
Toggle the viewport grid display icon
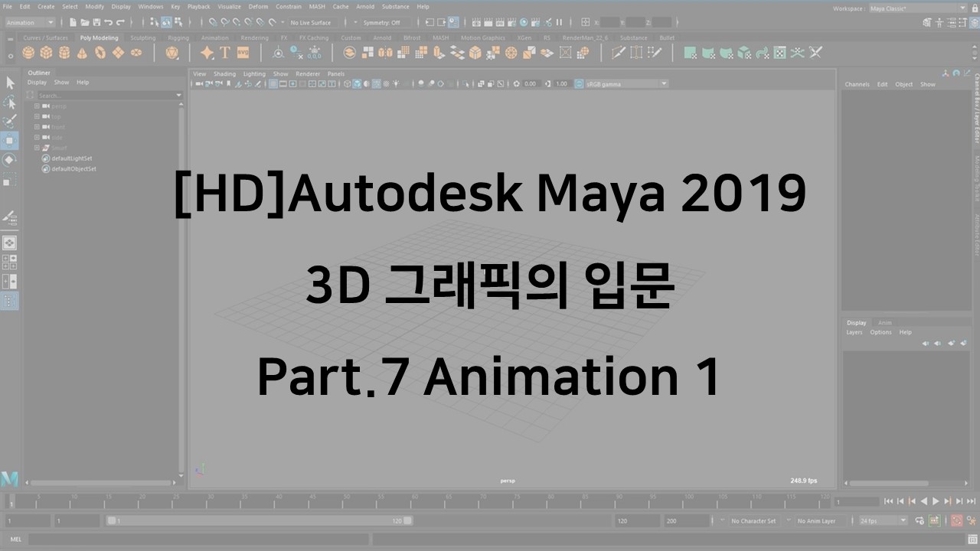(x=273, y=84)
